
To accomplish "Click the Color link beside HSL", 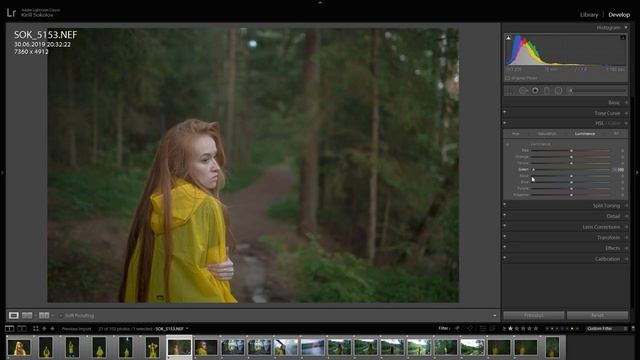I will [x=614, y=123].
